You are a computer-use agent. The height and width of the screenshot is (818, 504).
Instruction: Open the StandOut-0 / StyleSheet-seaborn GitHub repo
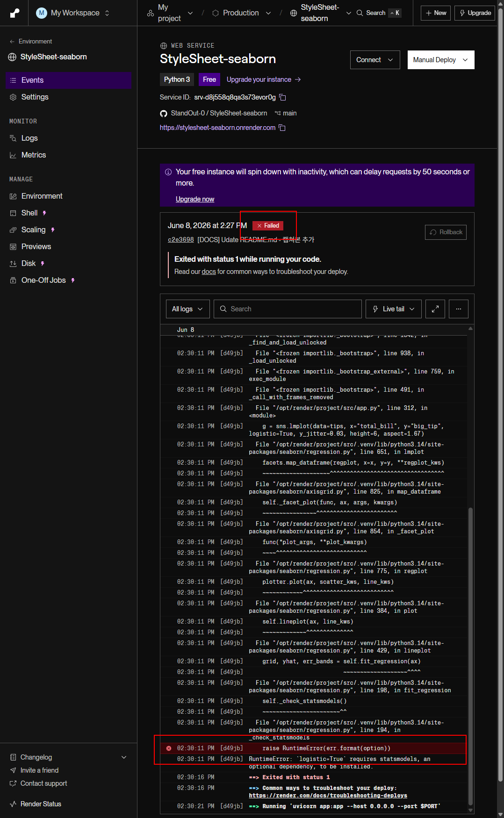tap(219, 113)
